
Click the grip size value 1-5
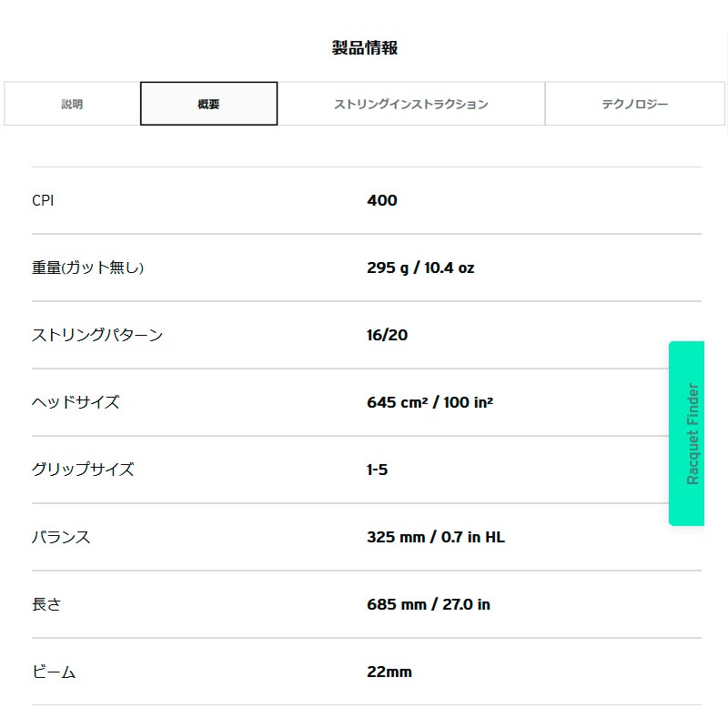(x=377, y=470)
